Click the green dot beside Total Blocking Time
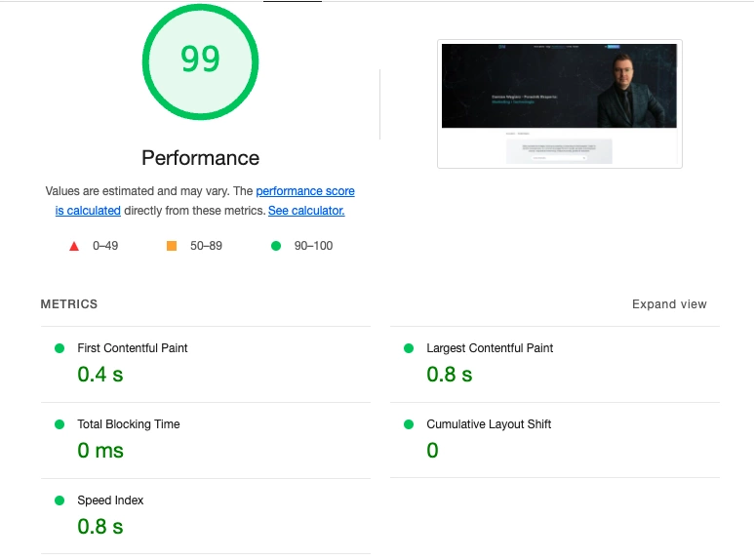 point(60,424)
